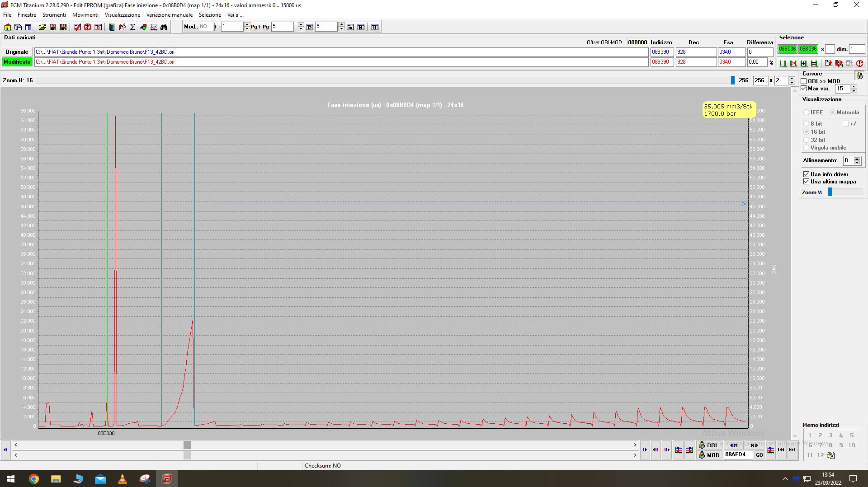Uncheck the Usa info driver checkbox
Viewport: 868px width, 487px height.
click(x=806, y=174)
